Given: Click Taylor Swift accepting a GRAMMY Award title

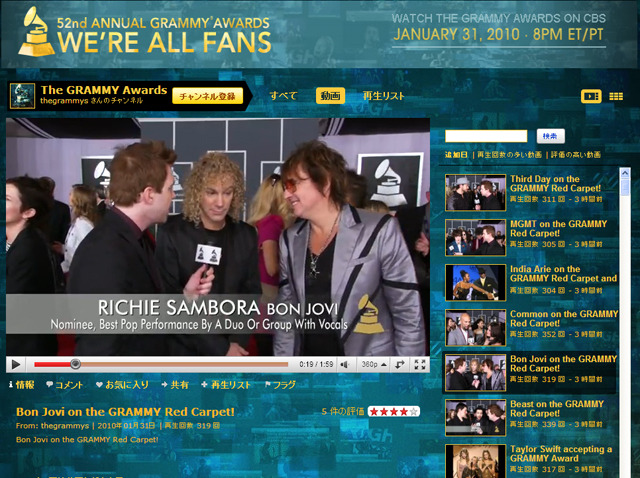Looking at the screenshot, I should click(x=561, y=454).
